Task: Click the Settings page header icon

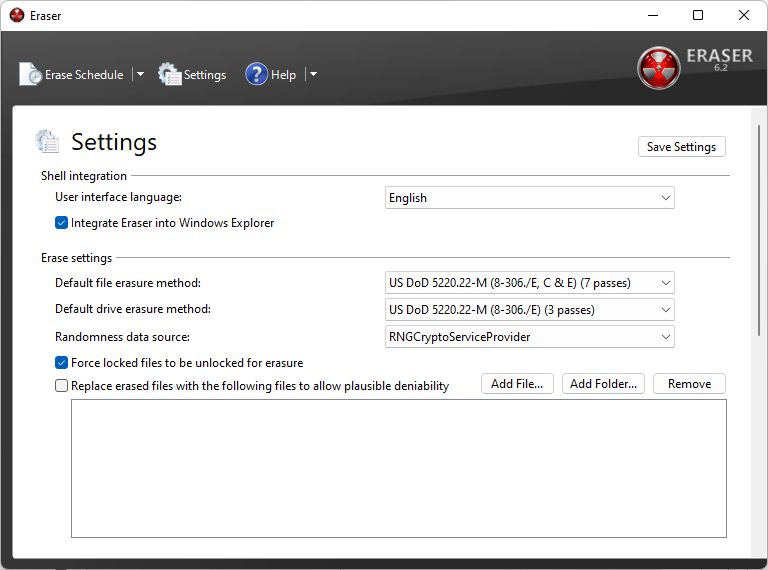Action: (48, 142)
